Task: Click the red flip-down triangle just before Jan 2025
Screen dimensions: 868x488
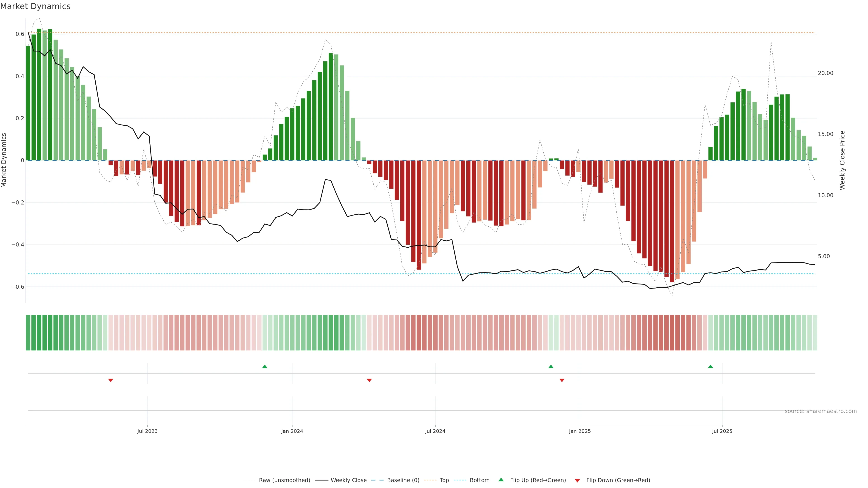Action: tap(562, 380)
